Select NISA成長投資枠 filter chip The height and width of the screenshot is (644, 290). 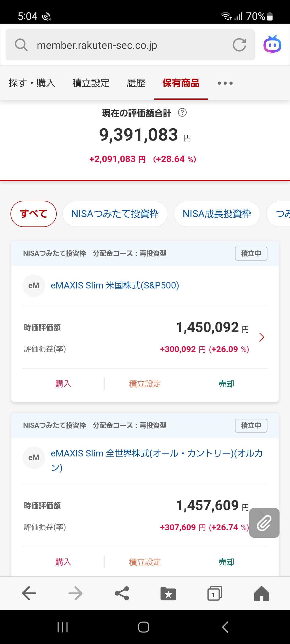click(217, 214)
